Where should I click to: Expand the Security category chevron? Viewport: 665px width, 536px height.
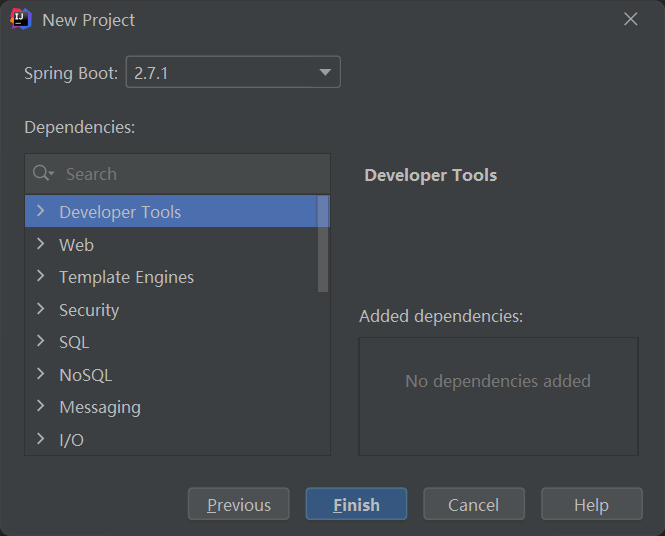point(40,309)
